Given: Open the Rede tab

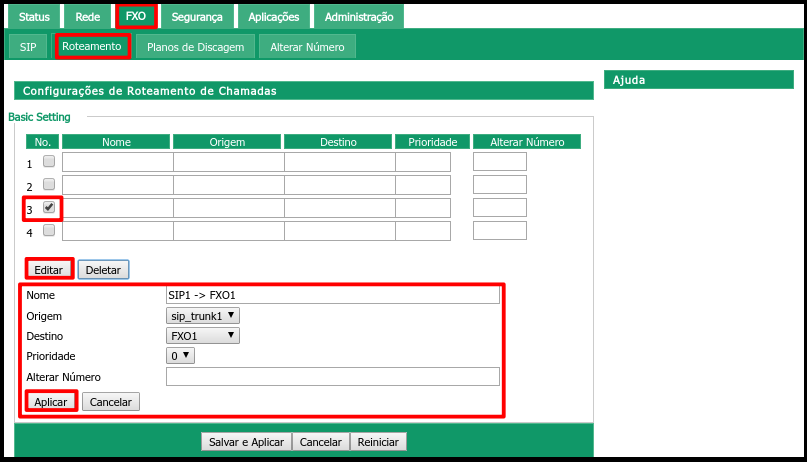Looking at the screenshot, I should [x=88, y=17].
